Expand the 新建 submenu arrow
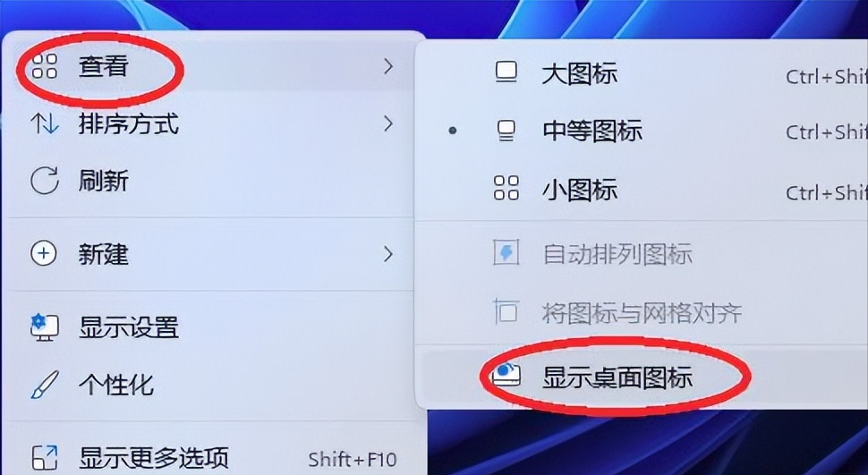868x475 pixels. tap(388, 254)
